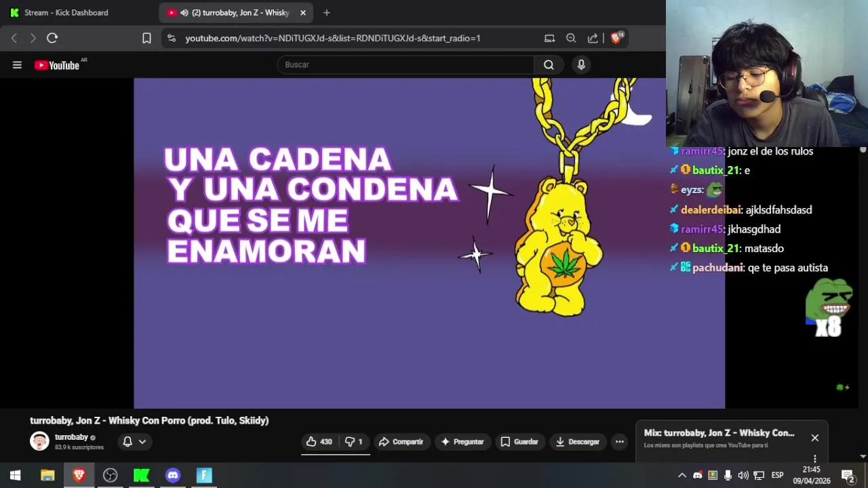Open notification bell preferences dropdown
868x488 pixels.
pos(134,441)
